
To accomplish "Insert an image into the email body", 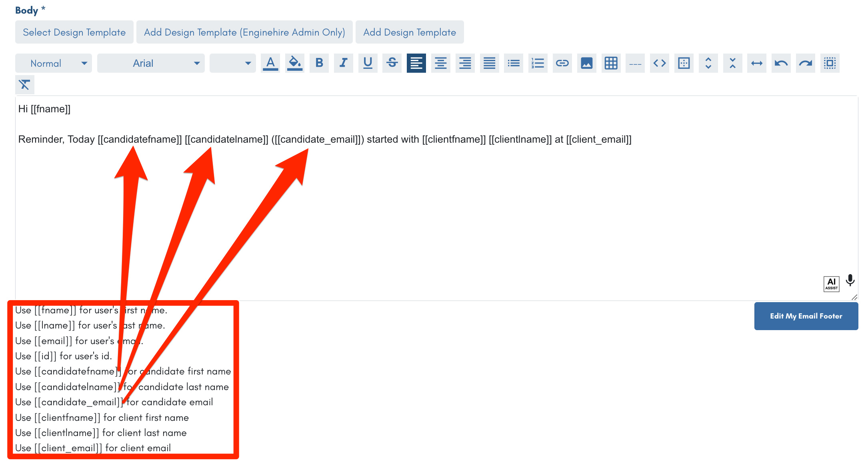I will (x=586, y=63).
